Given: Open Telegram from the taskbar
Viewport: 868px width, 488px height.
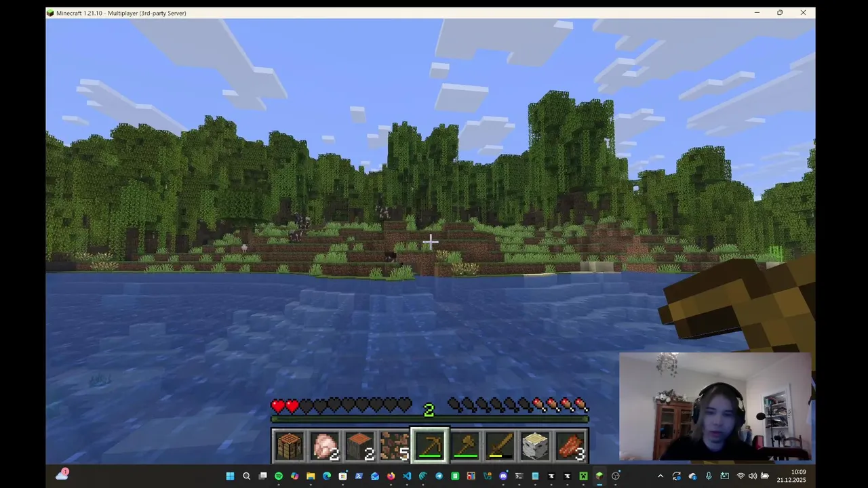Looking at the screenshot, I should tap(439, 476).
